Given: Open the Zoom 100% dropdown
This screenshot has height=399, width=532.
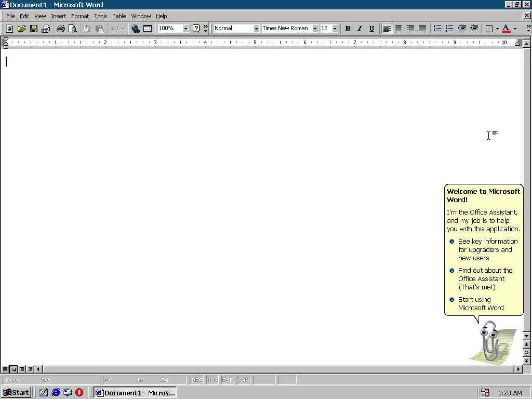Looking at the screenshot, I should (x=185, y=29).
